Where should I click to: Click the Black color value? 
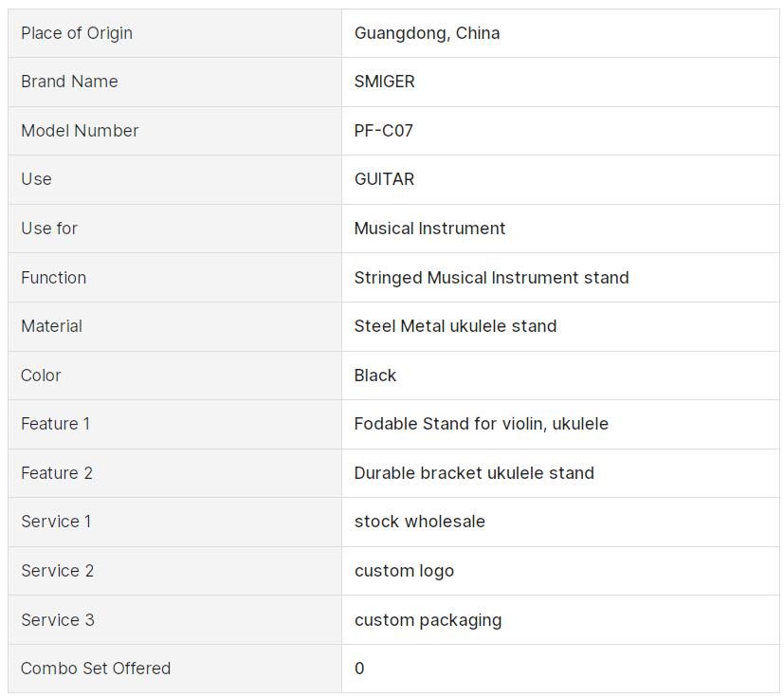point(375,376)
